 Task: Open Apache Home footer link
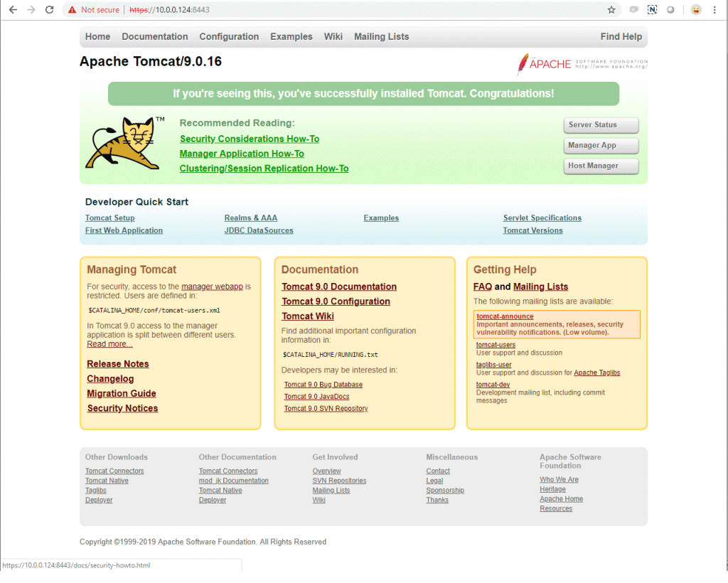562,499
